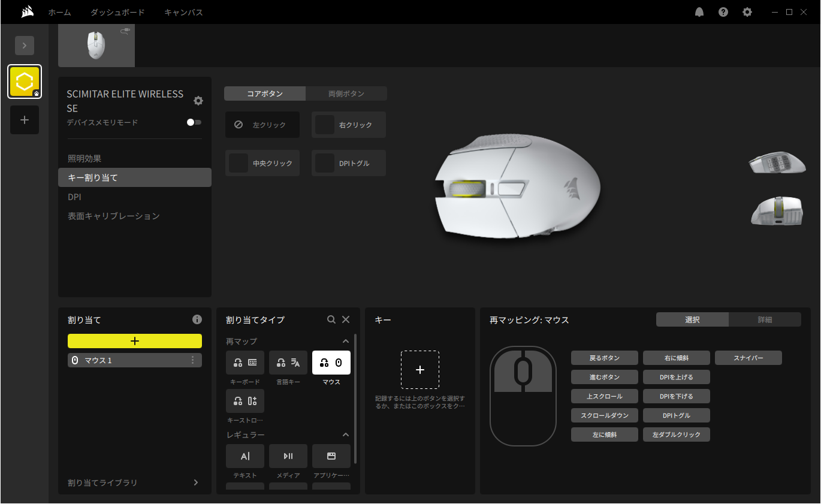Screen dimensions: 821x504
Task: Remap to 左に傾斜
Action: coord(605,434)
